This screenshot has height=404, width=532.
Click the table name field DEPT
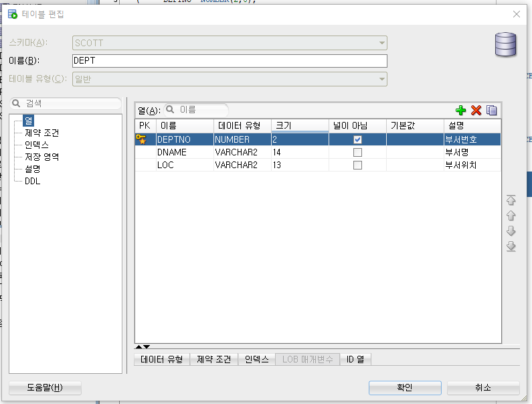(x=230, y=61)
